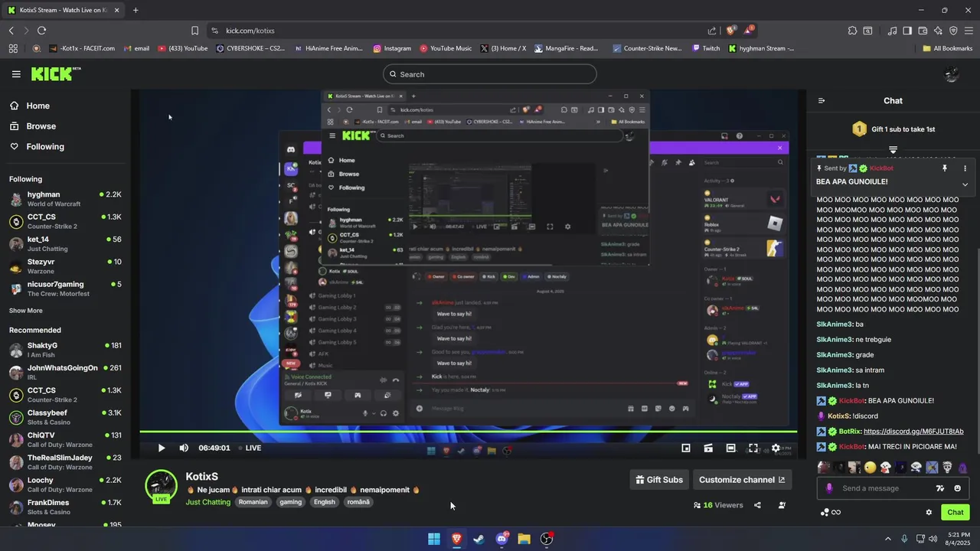The width and height of the screenshot is (980, 551).
Task: Open nicusor7gaming channel in sidebar
Action: click(x=65, y=289)
